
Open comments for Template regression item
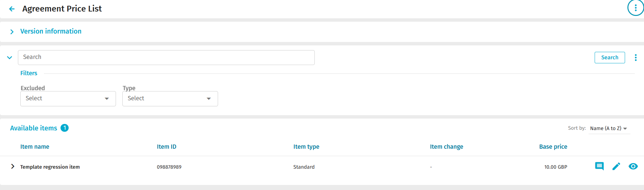point(599,166)
